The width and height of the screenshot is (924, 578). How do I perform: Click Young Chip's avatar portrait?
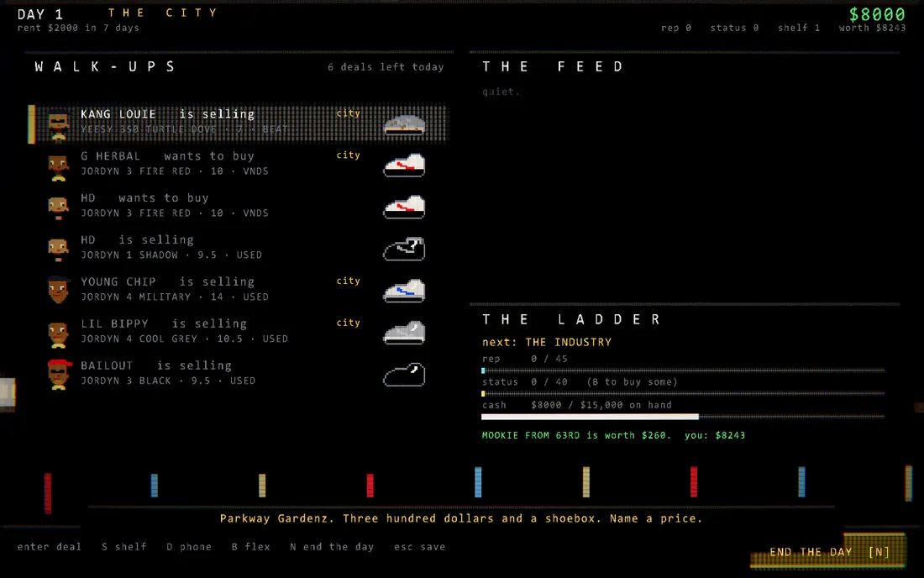(x=58, y=290)
